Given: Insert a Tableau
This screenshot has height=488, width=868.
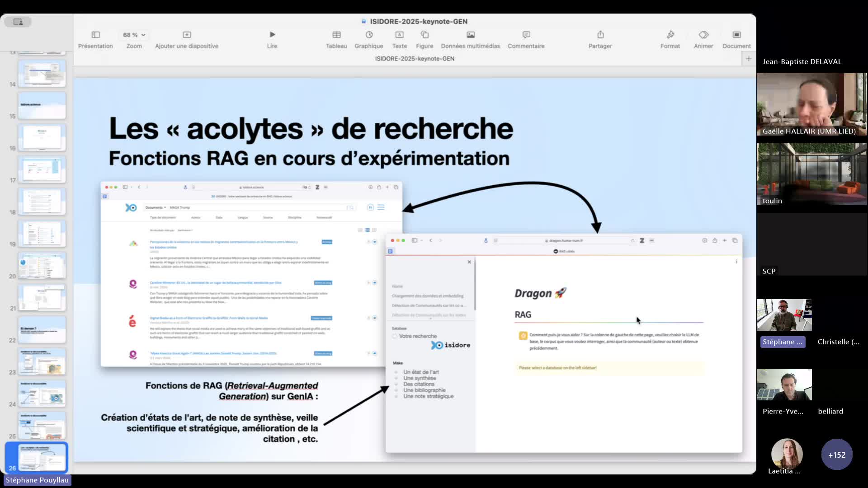Looking at the screenshot, I should pos(336,40).
